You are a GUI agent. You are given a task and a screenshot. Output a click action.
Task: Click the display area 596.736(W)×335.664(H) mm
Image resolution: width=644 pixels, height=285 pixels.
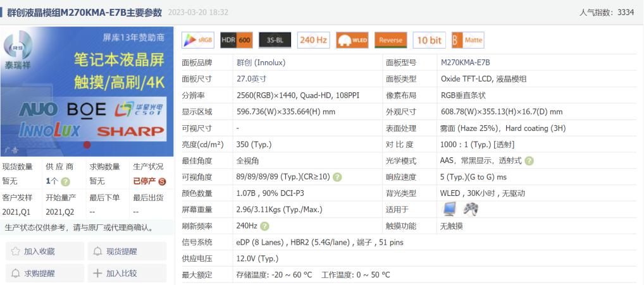tap(286, 112)
